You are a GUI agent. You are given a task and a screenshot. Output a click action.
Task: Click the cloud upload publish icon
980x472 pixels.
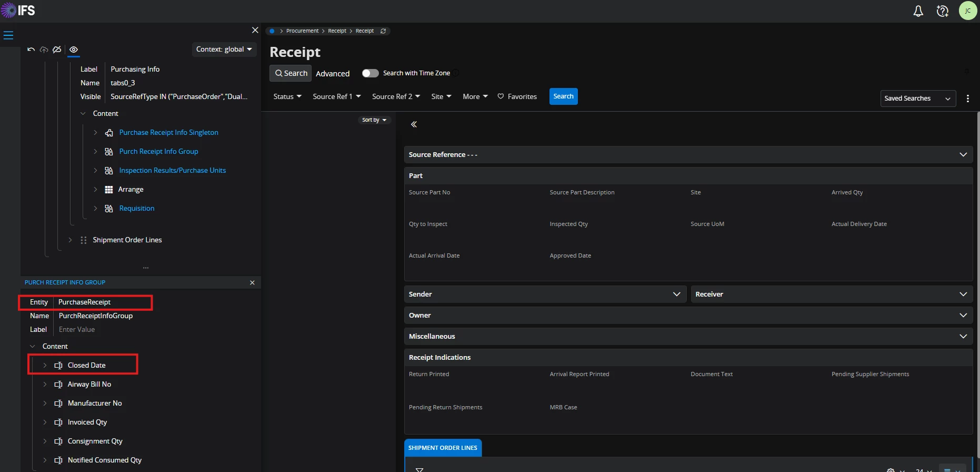44,50
